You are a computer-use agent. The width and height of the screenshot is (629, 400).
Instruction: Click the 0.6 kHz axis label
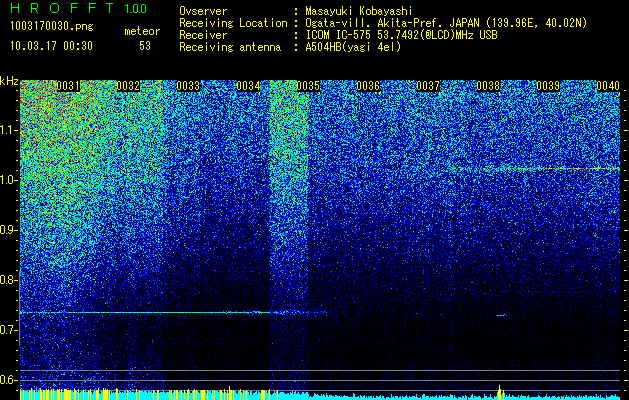pyautogui.click(x=9, y=380)
